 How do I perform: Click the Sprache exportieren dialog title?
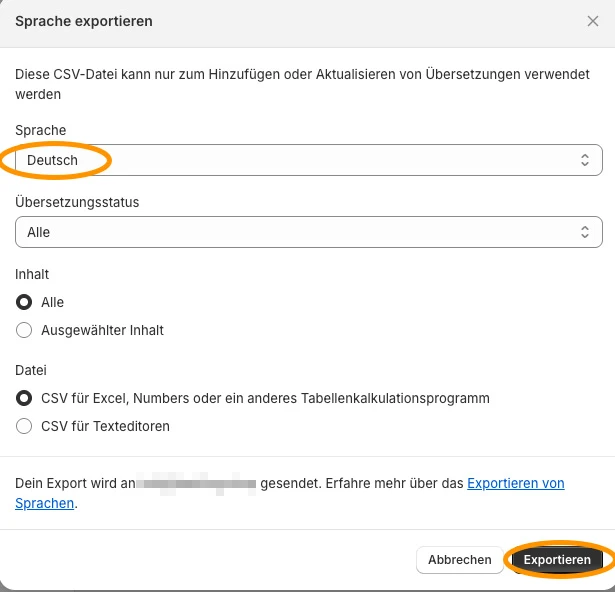pos(84,21)
